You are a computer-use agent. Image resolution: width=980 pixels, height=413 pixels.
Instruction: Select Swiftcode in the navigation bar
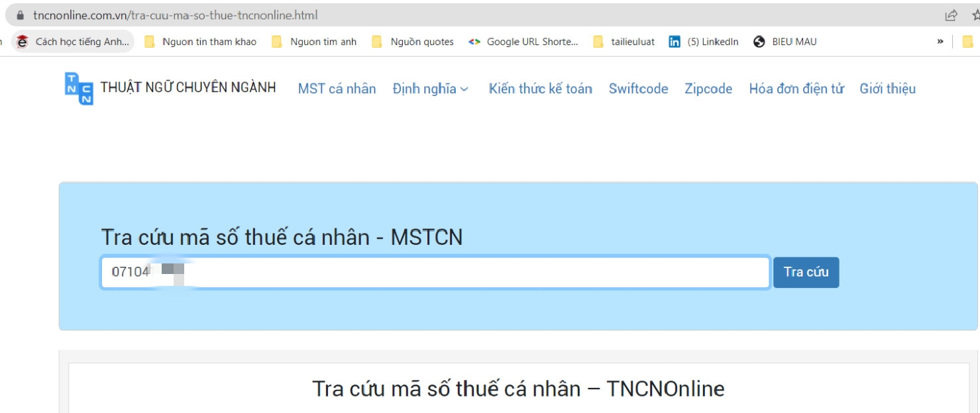tap(638, 89)
